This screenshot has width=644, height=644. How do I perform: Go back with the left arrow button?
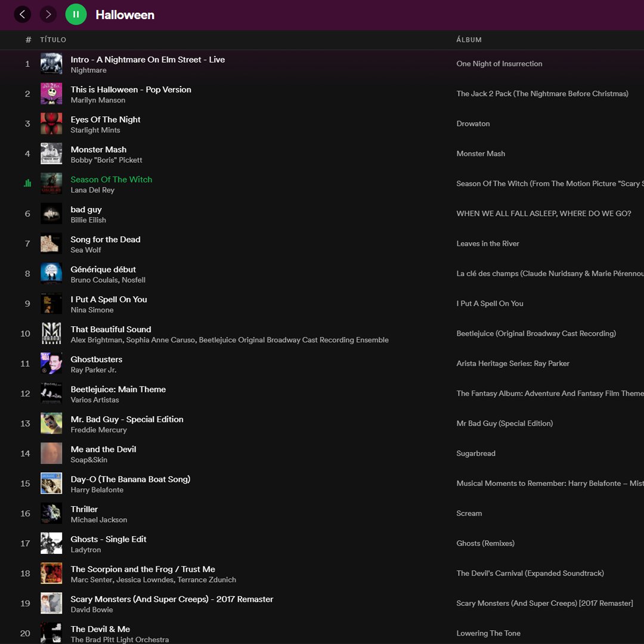[23, 15]
